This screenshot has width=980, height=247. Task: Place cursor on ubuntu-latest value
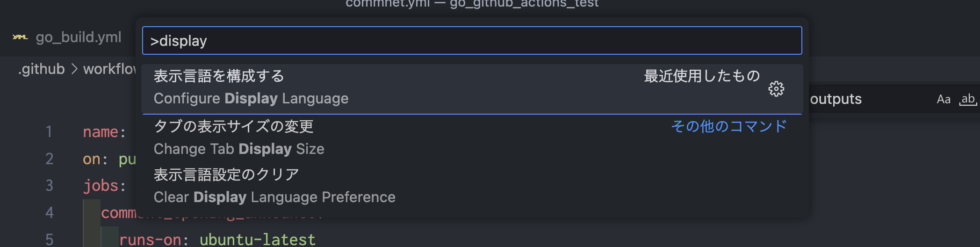[257, 240]
